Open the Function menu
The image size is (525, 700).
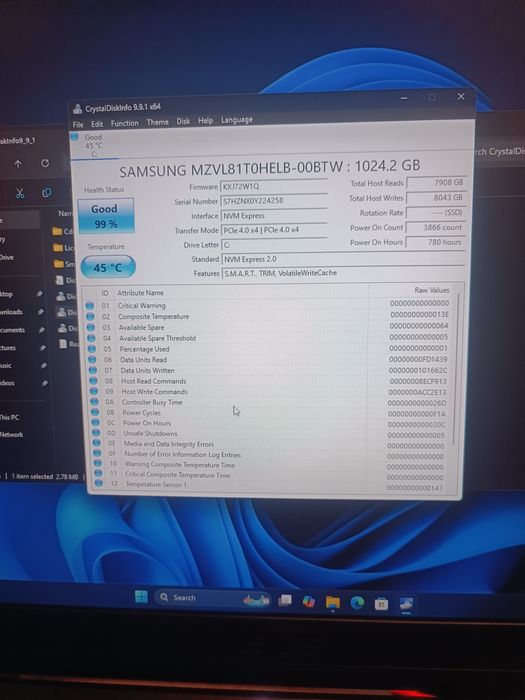point(125,123)
